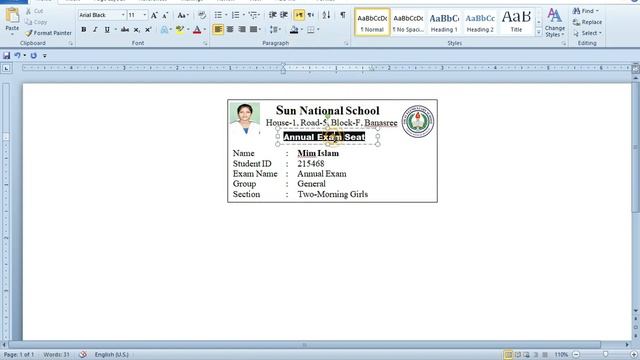Open the font color dropdown arrow

coord(204,29)
